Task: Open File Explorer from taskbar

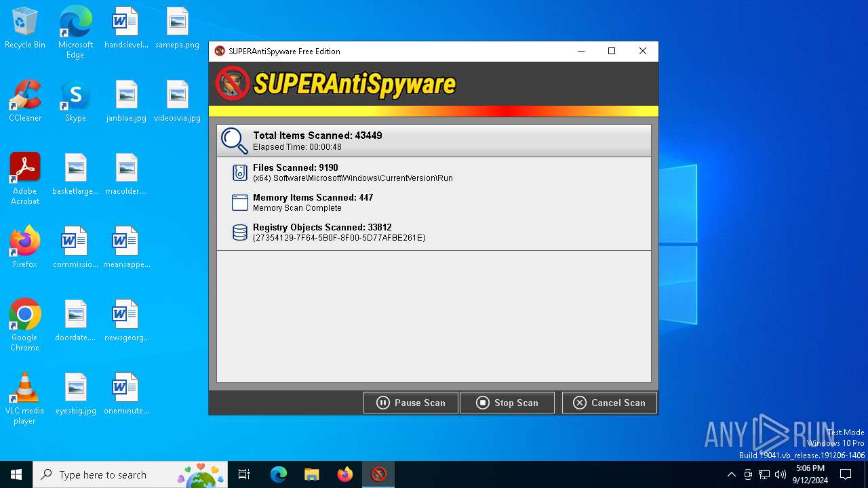Action: (x=311, y=474)
